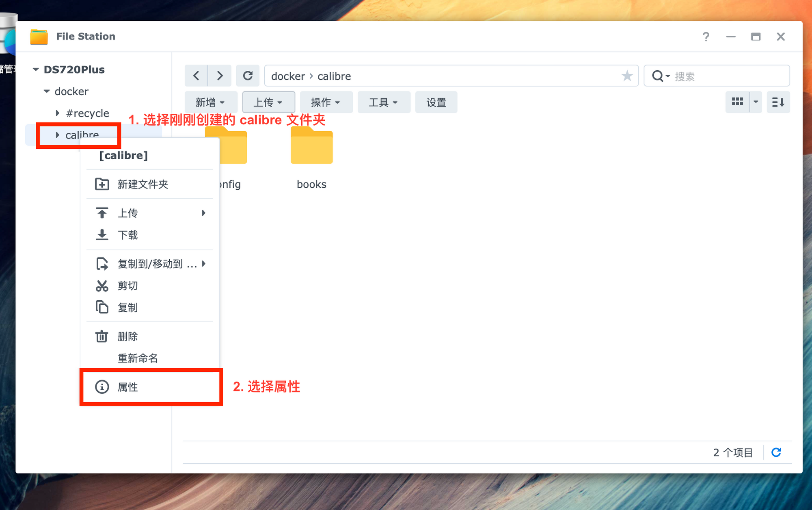Collapse the DS720Plus tree node

click(36, 69)
